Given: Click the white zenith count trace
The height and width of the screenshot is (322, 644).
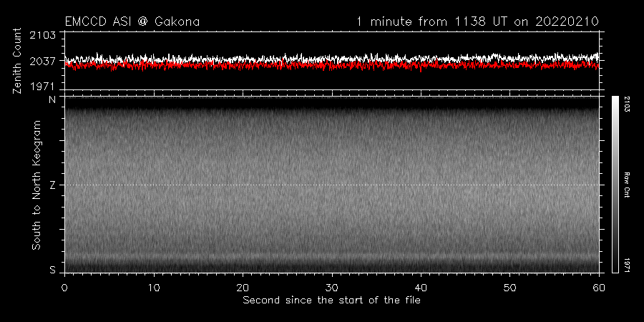Looking at the screenshot, I should tap(331, 57).
